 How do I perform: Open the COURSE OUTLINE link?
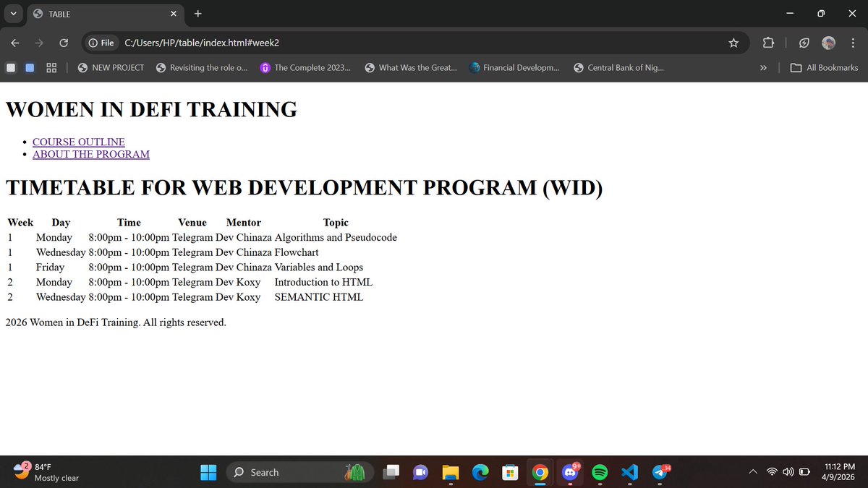[x=78, y=142]
